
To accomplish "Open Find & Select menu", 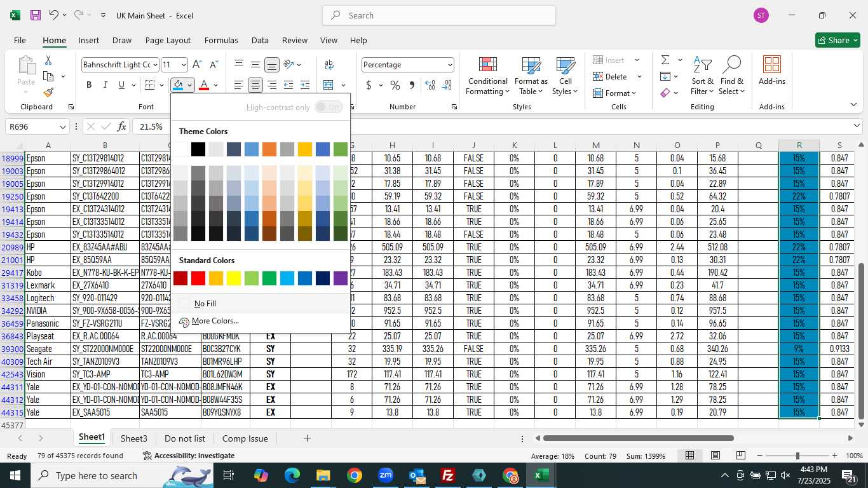I will (732, 76).
